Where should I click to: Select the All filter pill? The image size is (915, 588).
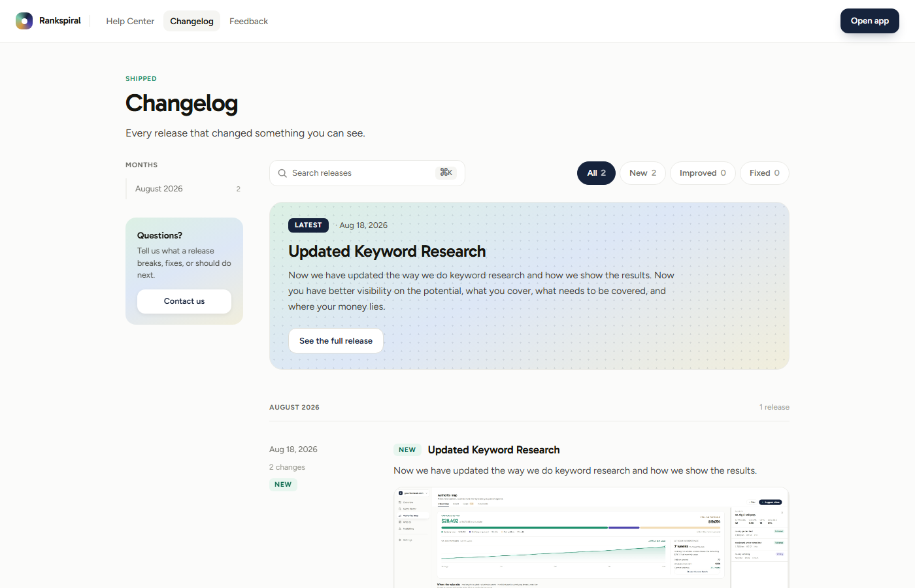[x=596, y=173]
